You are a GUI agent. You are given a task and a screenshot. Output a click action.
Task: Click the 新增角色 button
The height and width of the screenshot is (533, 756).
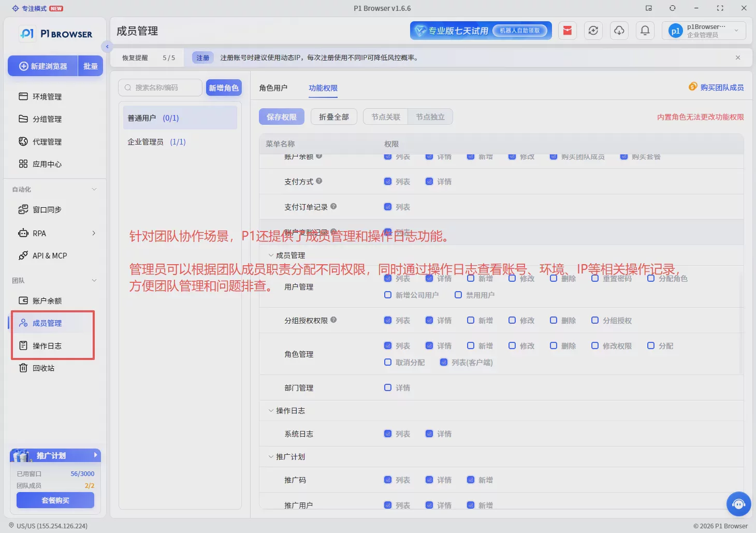pos(224,88)
